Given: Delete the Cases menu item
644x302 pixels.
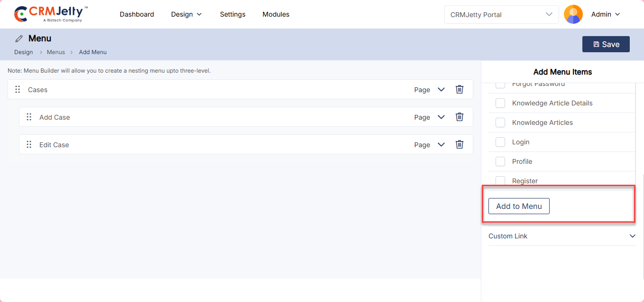Looking at the screenshot, I should click(459, 89).
